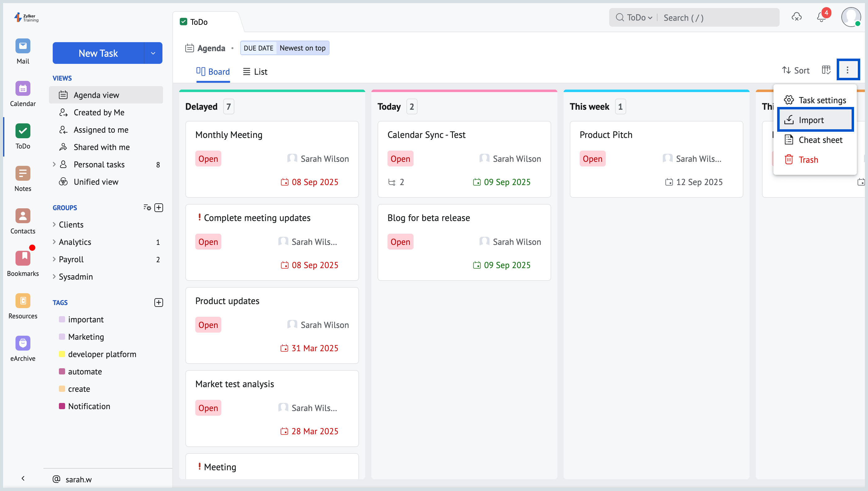Click the notifications bell icon
The height and width of the screenshot is (491, 868).
(821, 18)
